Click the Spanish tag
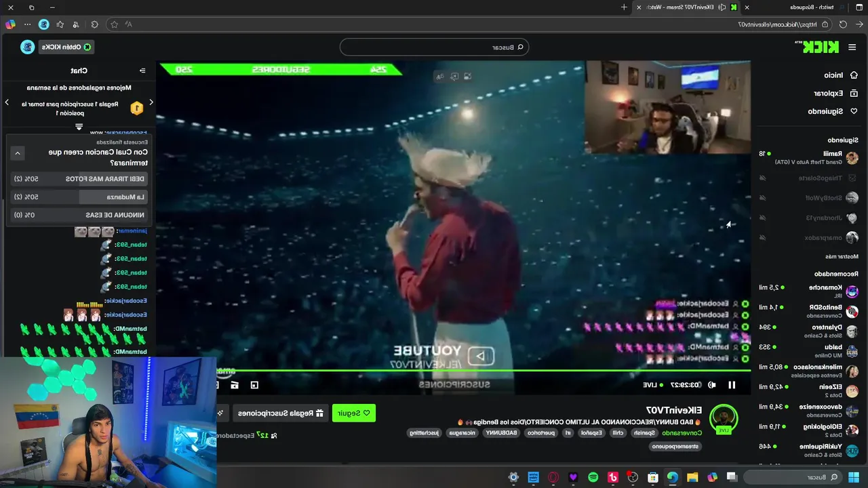The width and height of the screenshot is (868, 488). click(x=644, y=433)
